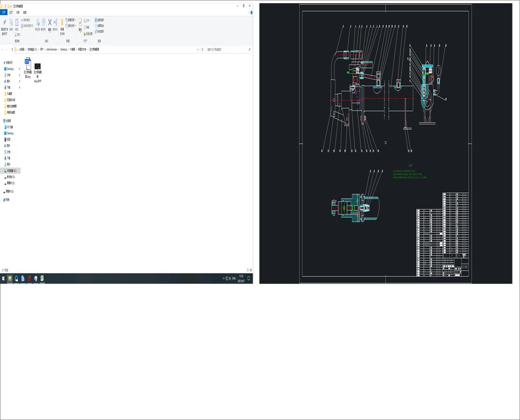Viewport: 520px width, 420px height.
Task: Click the Invert Selection ribbon option
Action: [99, 31]
